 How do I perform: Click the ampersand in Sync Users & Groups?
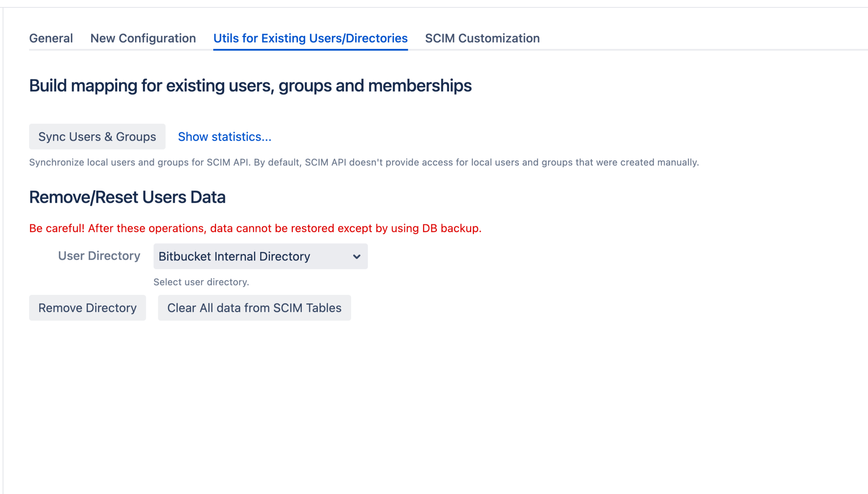(108, 137)
